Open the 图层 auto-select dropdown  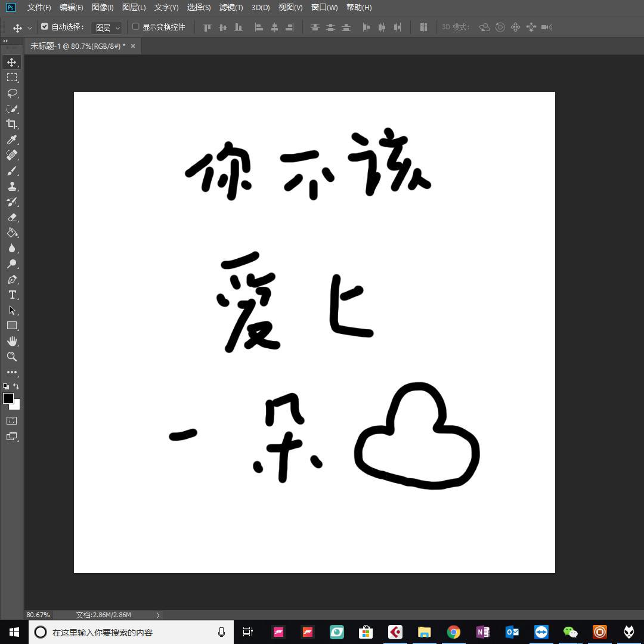107,27
